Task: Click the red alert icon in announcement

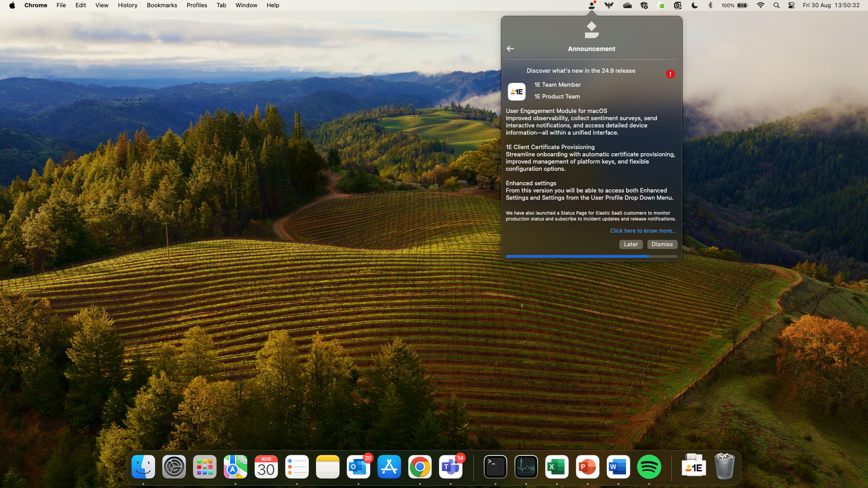Action: (670, 74)
